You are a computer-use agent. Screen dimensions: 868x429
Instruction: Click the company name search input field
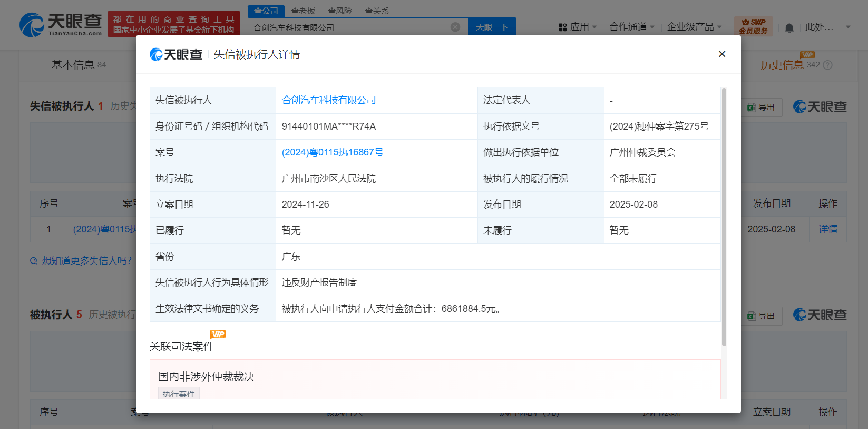348,27
